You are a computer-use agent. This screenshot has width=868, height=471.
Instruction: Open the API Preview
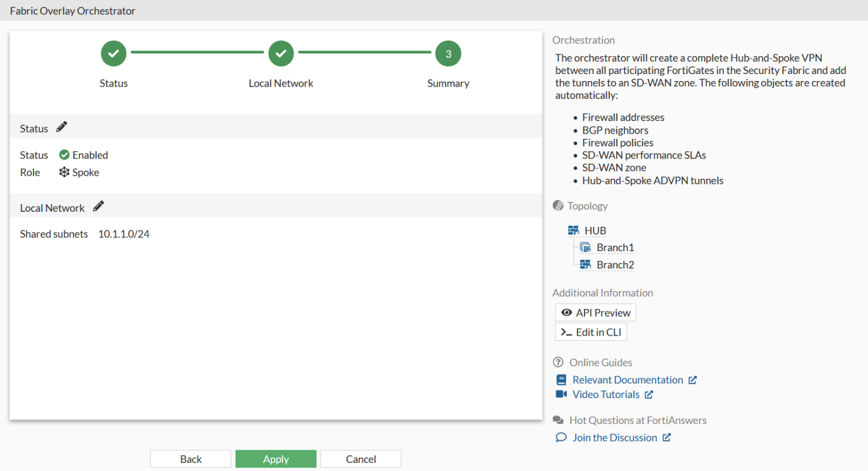click(x=595, y=312)
